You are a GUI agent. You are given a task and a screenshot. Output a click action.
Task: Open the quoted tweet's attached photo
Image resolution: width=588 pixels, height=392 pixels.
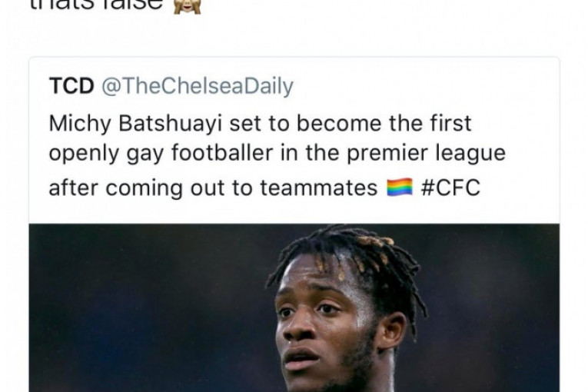coord(294,307)
